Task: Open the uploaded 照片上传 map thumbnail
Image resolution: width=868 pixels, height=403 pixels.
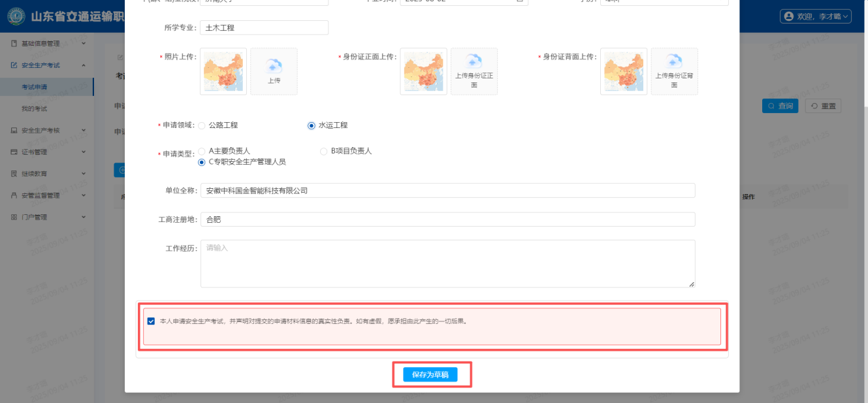Action: coord(223,71)
